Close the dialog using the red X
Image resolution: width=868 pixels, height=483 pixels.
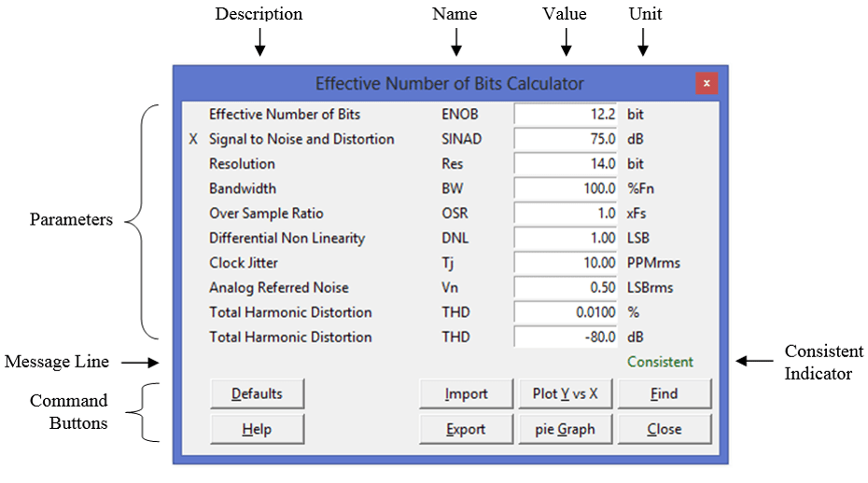pos(707,84)
